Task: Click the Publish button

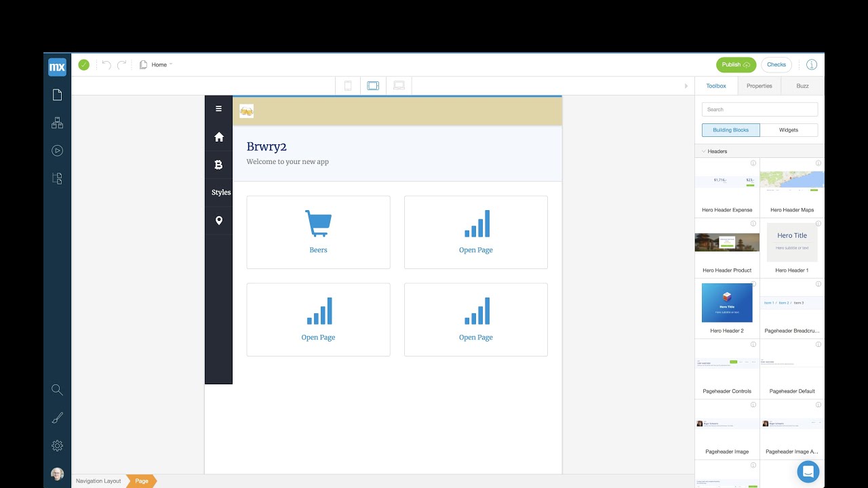Action: pyautogui.click(x=736, y=65)
